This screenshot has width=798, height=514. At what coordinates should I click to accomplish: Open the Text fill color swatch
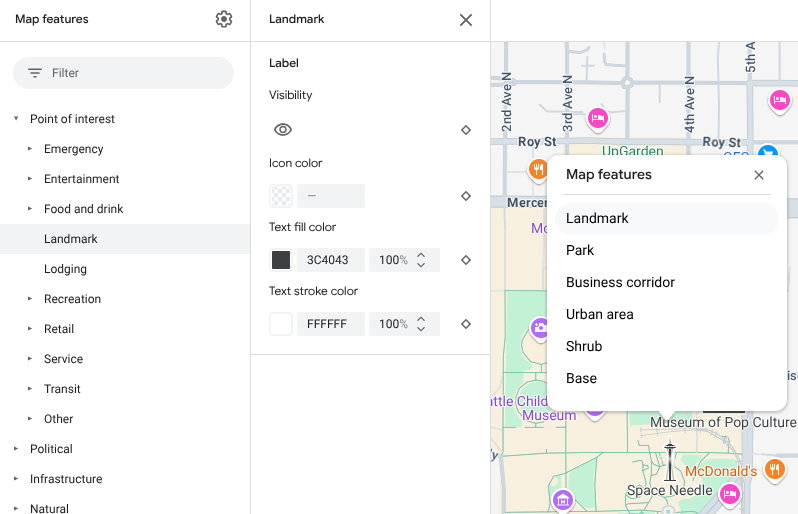(x=281, y=260)
